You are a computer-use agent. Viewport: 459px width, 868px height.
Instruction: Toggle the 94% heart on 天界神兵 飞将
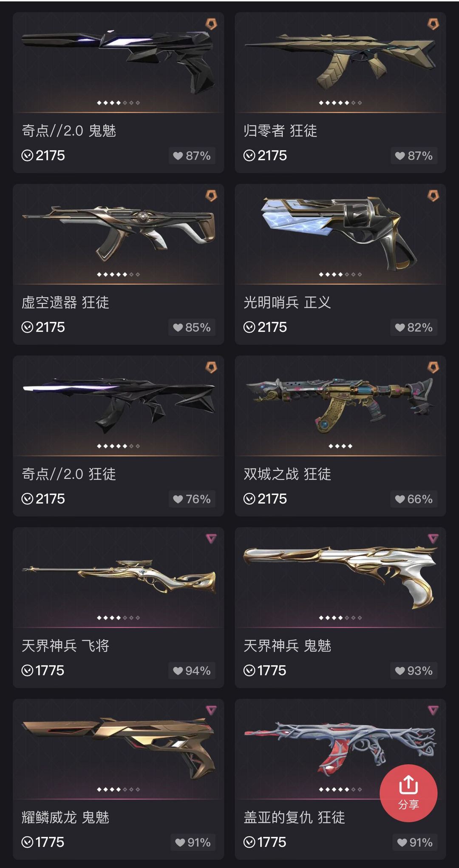[x=192, y=671]
